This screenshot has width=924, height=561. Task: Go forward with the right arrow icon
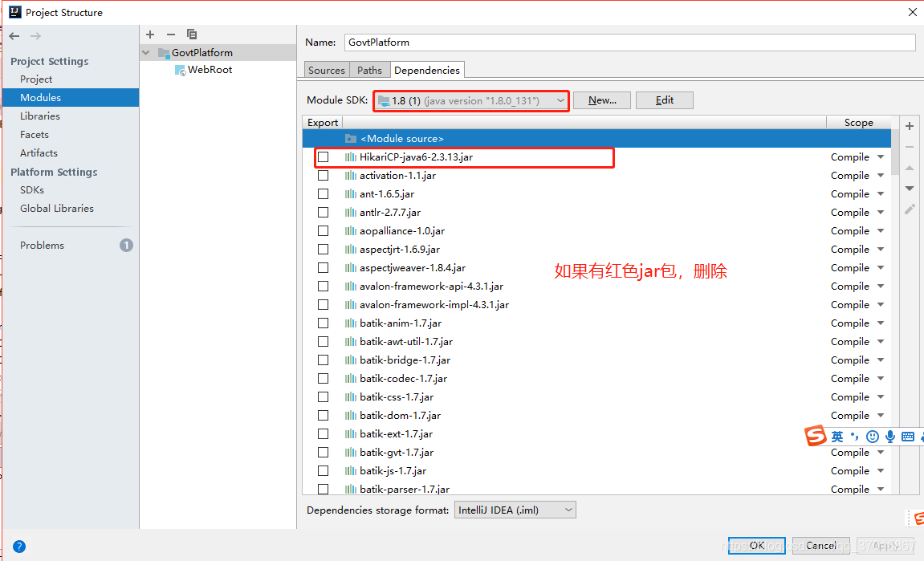pyautogui.click(x=35, y=36)
